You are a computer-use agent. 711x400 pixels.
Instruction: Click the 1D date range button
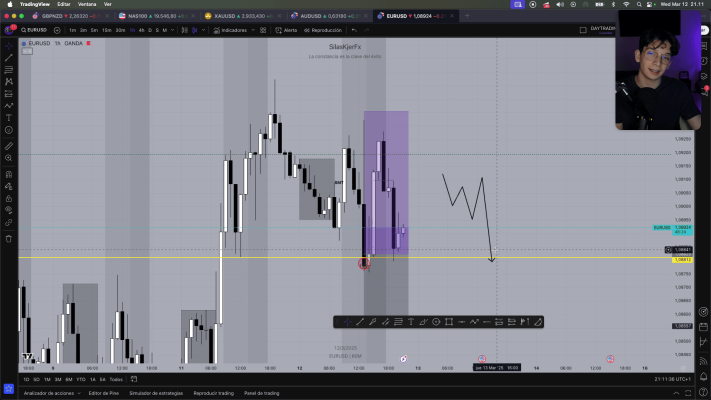(x=27, y=379)
